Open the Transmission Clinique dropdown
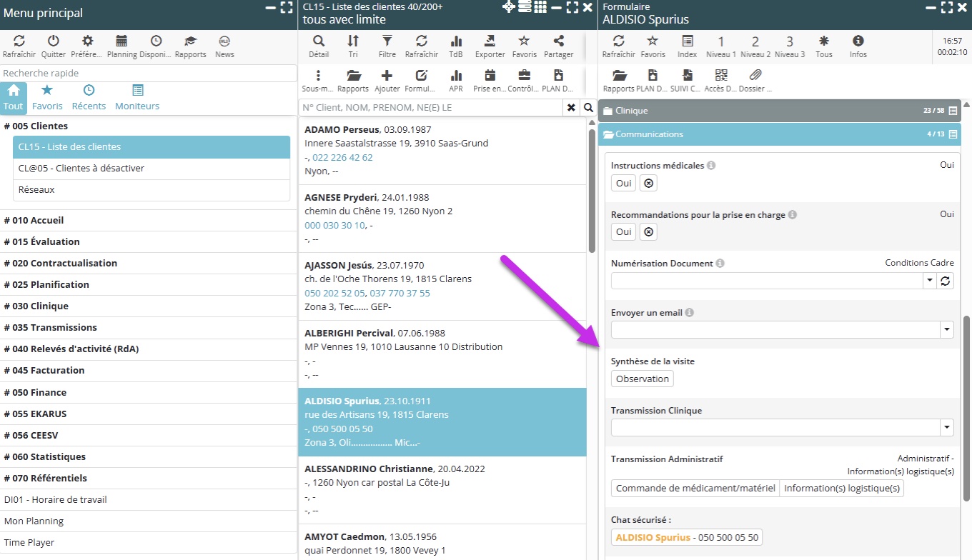Viewport: 972px width, 560px height. pos(947,428)
